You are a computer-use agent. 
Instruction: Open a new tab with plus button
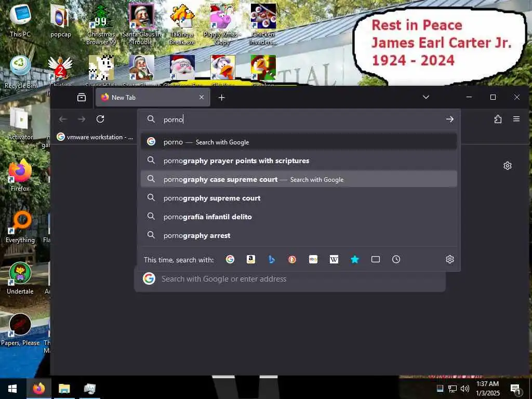pyautogui.click(x=221, y=98)
